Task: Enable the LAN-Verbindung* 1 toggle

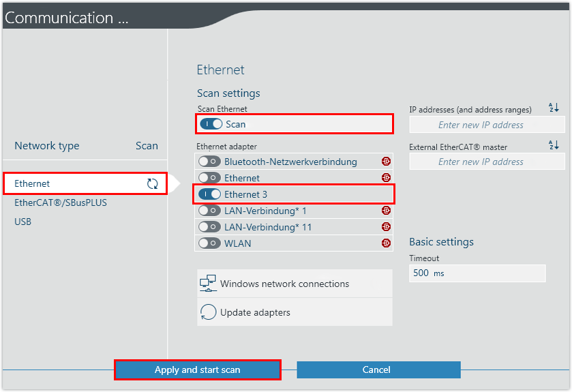Action: pyautogui.click(x=209, y=211)
